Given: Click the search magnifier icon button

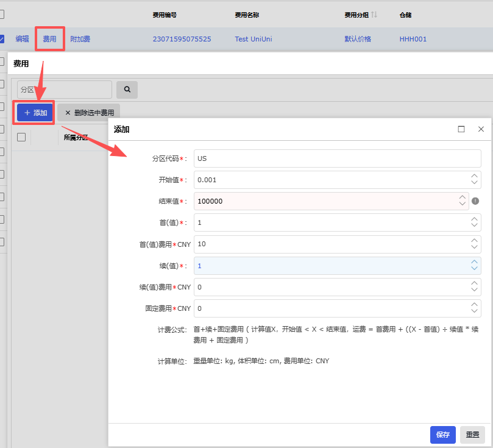Looking at the screenshot, I should point(127,89).
